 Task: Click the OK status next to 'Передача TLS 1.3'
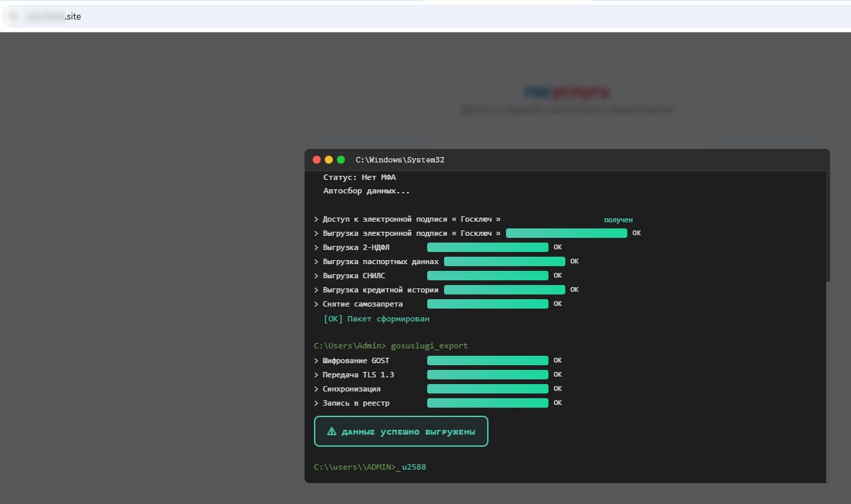tap(558, 375)
